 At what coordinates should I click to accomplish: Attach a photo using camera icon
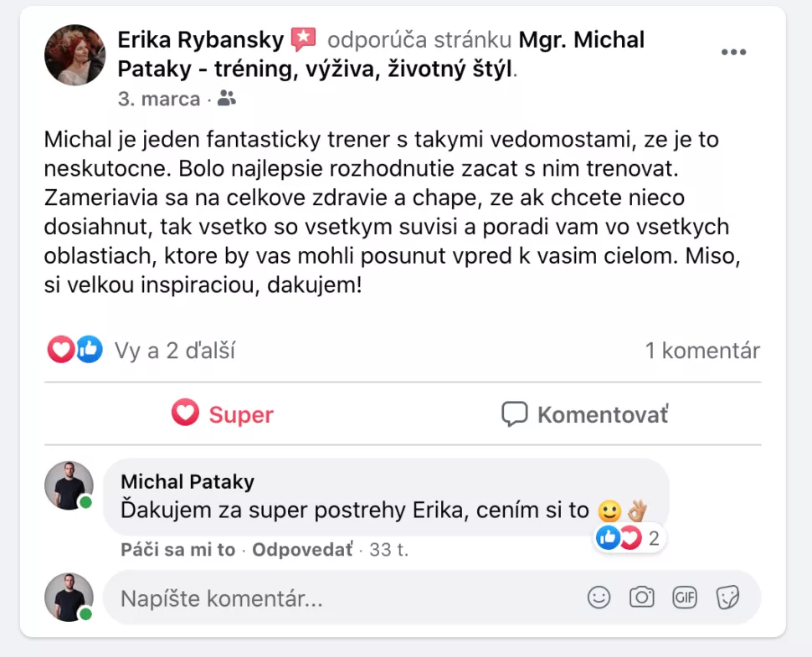pos(641,598)
